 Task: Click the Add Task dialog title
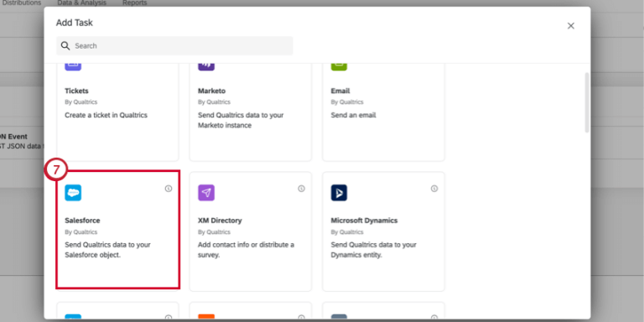75,23
